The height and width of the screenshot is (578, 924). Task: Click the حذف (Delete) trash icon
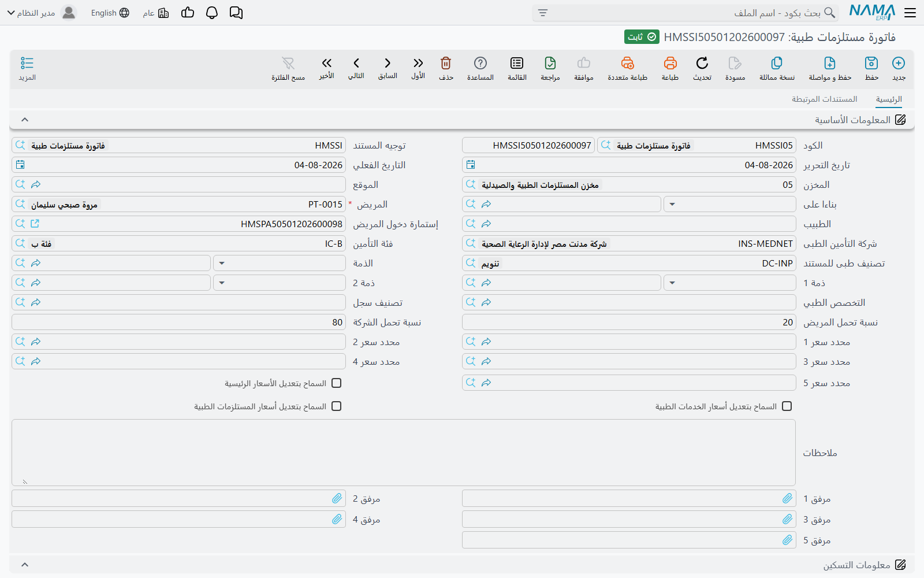click(446, 63)
